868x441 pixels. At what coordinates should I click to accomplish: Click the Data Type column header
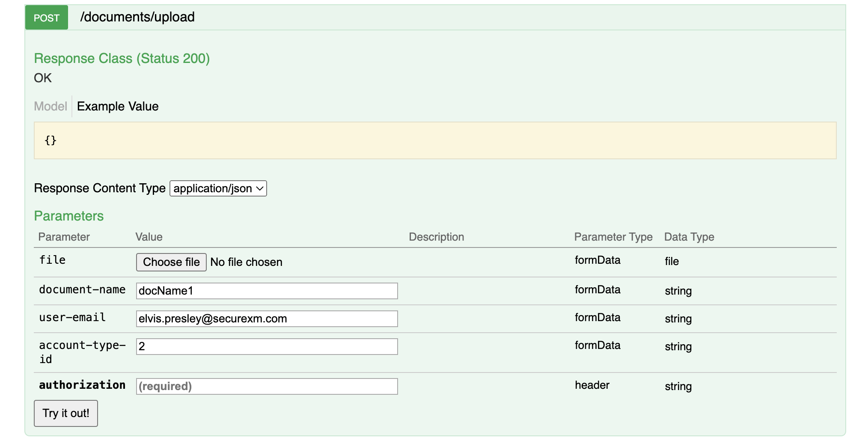tap(689, 237)
